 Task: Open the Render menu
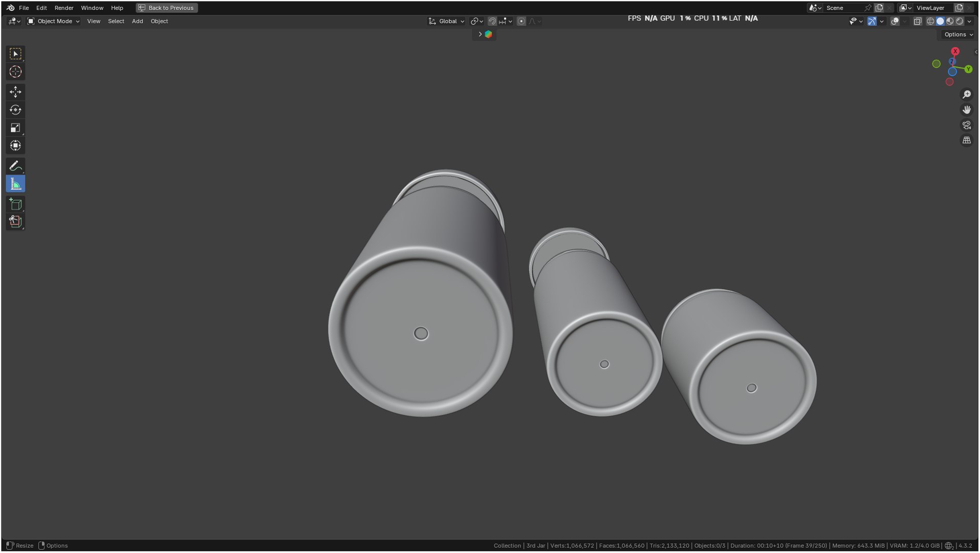[64, 8]
